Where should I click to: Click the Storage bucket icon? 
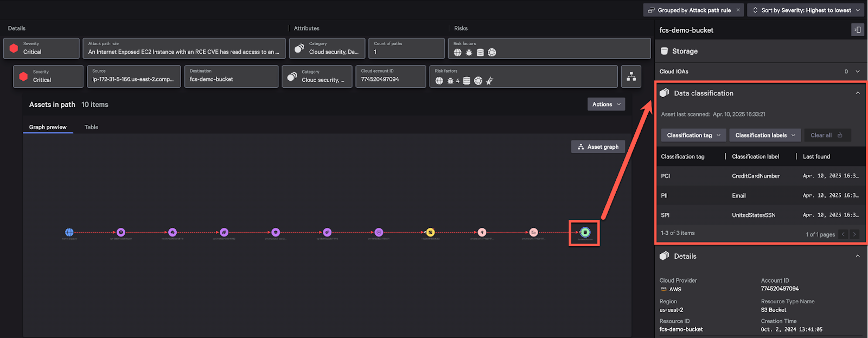pyautogui.click(x=664, y=51)
